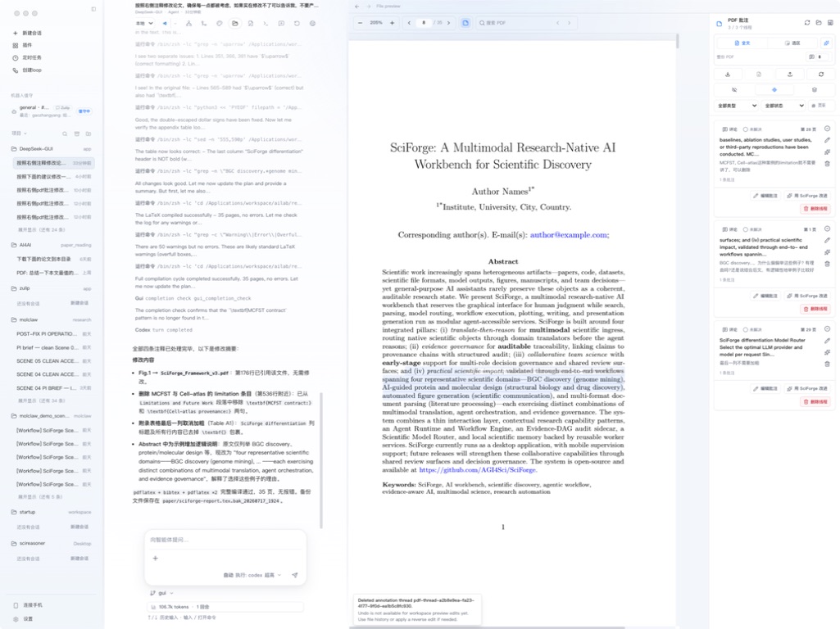Image resolution: width=840 pixels, height=629 pixels.
Task: Zoom in the PDF with plus button
Action: [393, 23]
